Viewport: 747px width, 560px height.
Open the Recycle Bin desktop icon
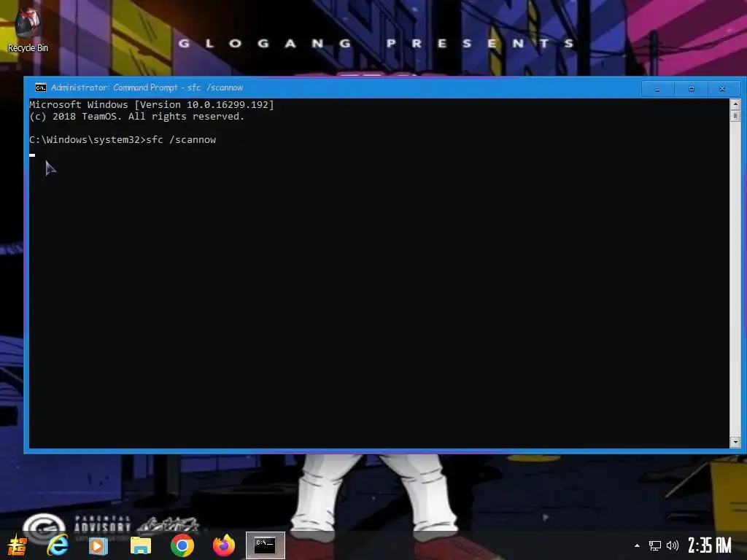click(x=28, y=29)
